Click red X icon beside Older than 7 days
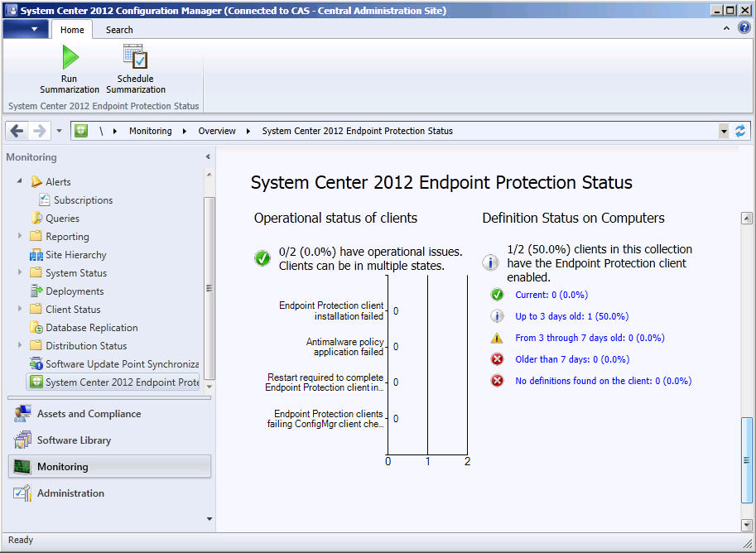 [497, 359]
